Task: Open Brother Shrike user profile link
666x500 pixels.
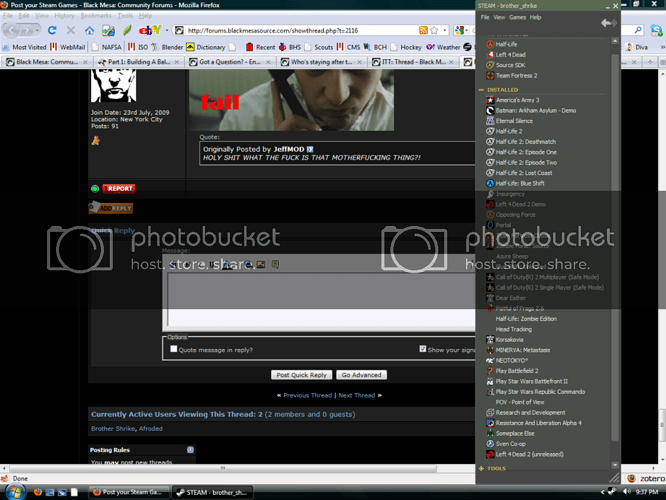Action: click(x=113, y=429)
